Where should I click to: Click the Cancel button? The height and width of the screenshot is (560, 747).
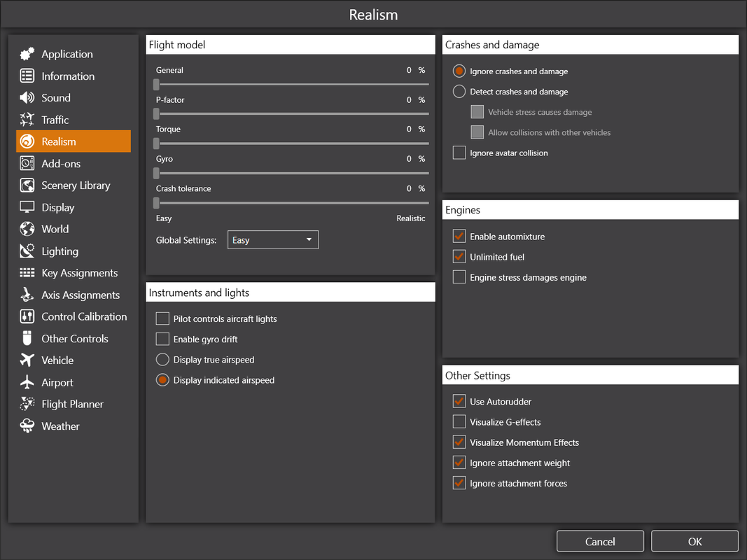click(x=600, y=541)
